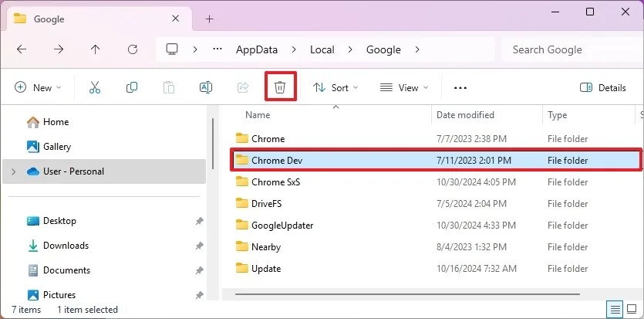Close the Google tab
Image resolution: width=644 pixels, height=319 pixels.
pyautogui.click(x=175, y=19)
